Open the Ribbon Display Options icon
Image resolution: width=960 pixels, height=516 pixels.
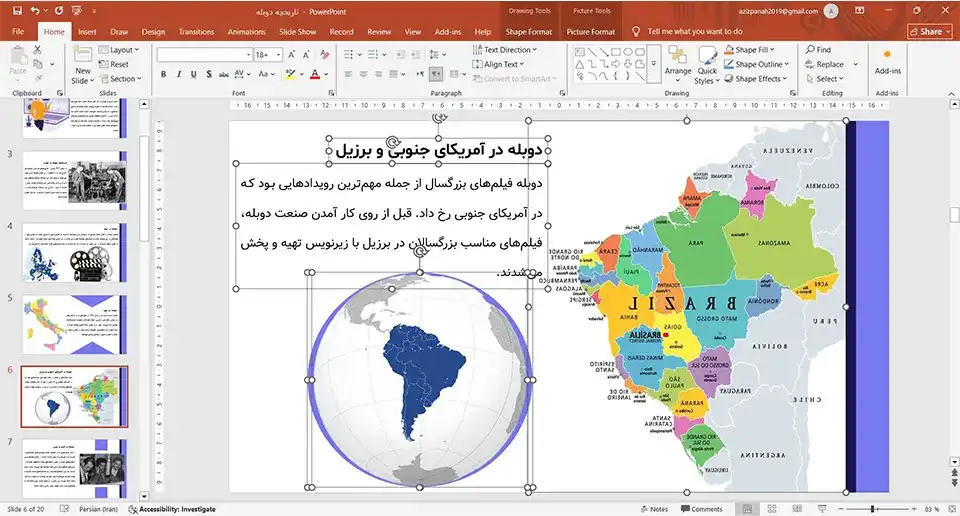pyautogui.click(x=860, y=11)
